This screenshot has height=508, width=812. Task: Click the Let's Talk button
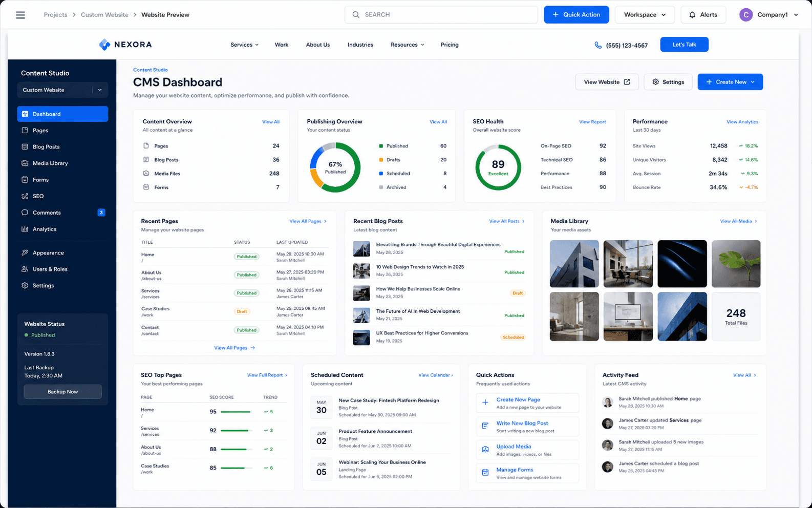coord(684,45)
